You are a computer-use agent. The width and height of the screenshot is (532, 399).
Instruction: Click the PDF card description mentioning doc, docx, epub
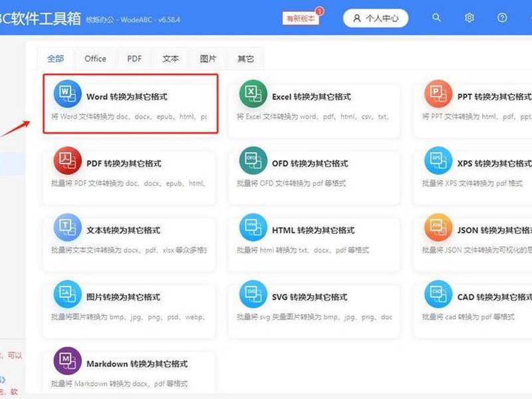[128, 184]
